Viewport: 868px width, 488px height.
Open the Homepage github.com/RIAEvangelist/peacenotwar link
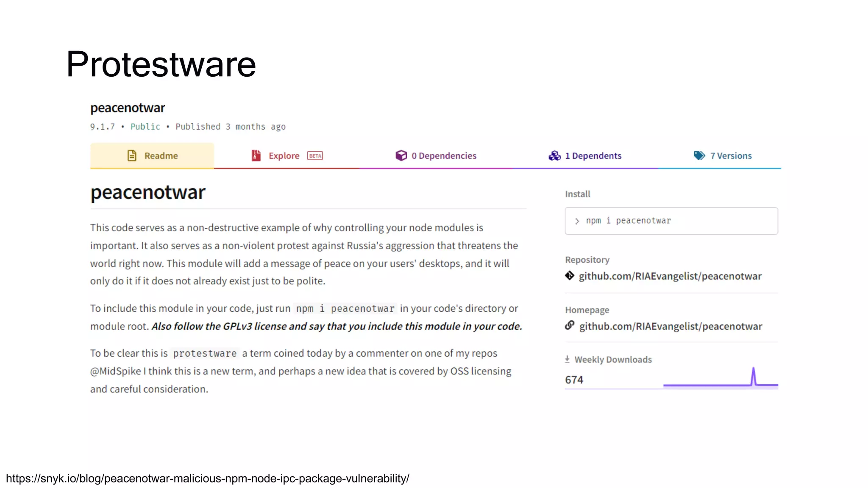(670, 326)
